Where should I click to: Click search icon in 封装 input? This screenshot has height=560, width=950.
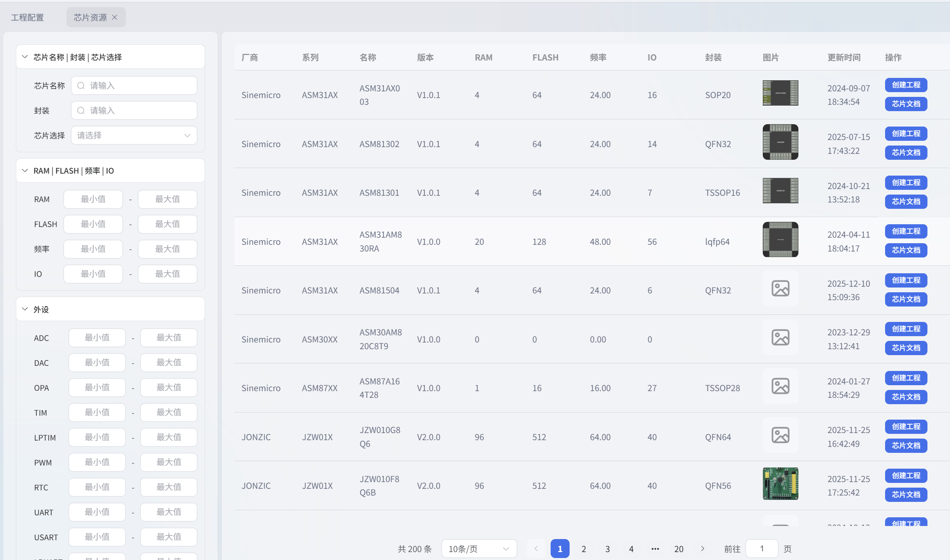pyautogui.click(x=81, y=111)
